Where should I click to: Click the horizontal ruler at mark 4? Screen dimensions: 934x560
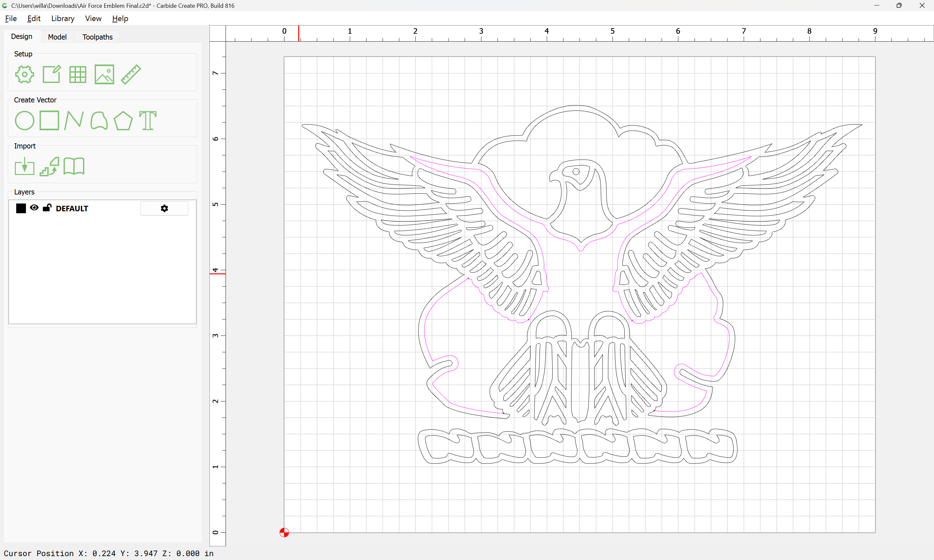pyautogui.click(x=547, y=31)
